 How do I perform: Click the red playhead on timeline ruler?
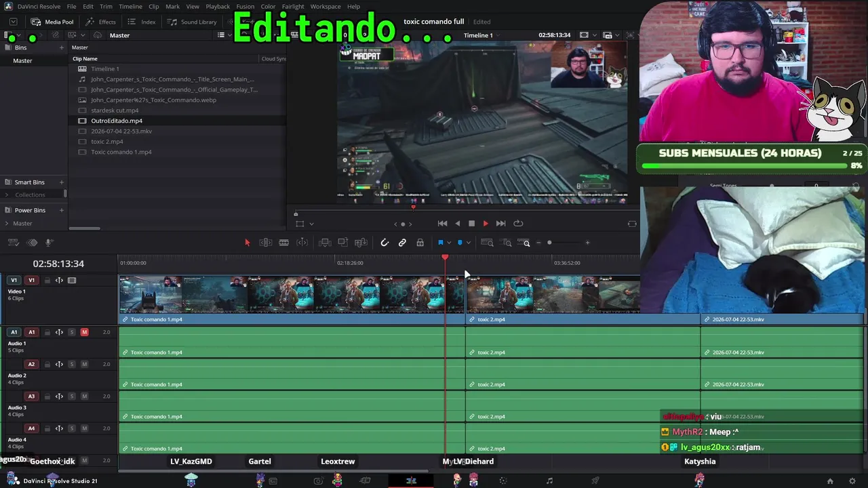tap(445, 258)
